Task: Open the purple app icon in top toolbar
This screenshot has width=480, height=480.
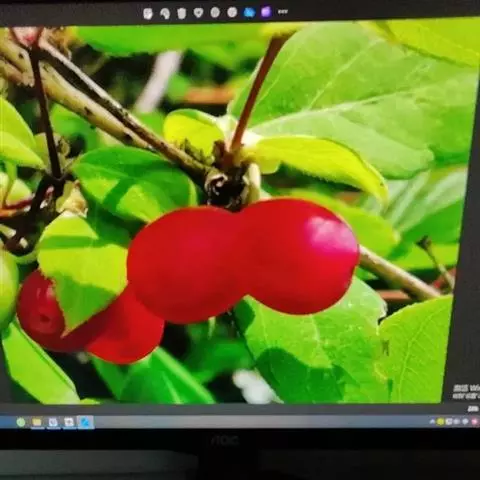Action: [266, 12]
